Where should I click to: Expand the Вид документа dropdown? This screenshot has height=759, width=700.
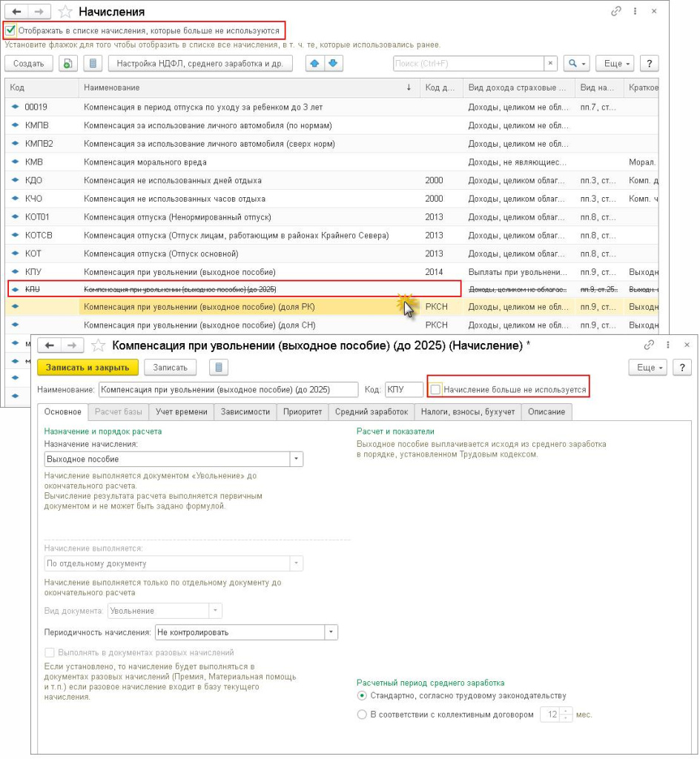point(216,611)
